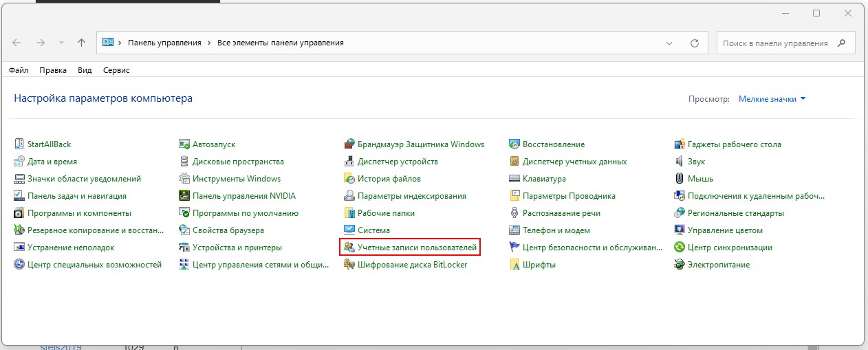Open the Файл menu

click(19, 70)
